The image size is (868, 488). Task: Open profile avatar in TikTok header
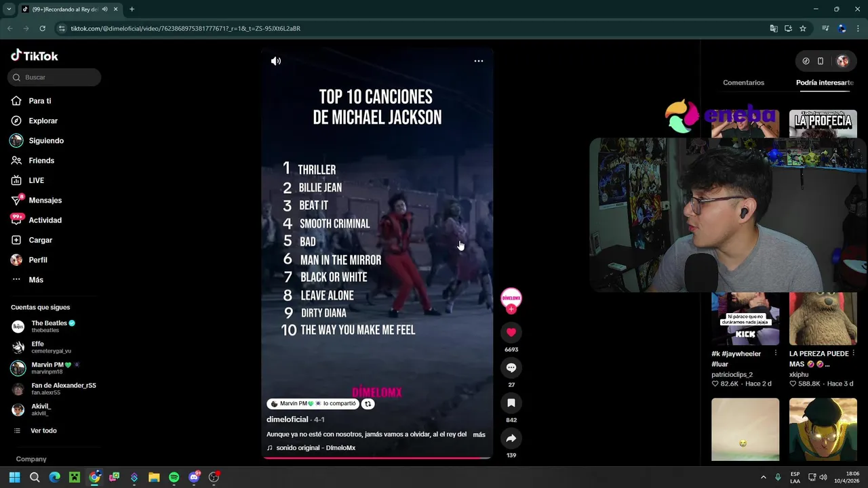tap(842, 61)
